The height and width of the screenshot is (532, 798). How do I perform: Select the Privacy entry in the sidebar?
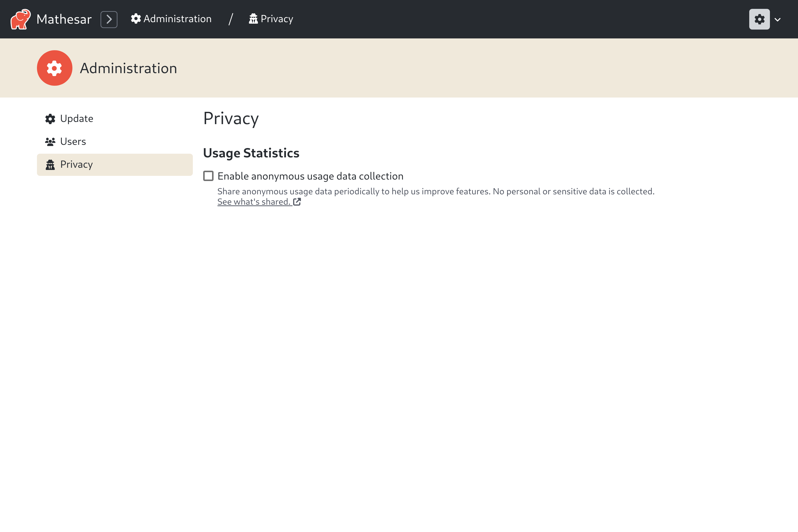pyautogui.click(x=76, y=165)
